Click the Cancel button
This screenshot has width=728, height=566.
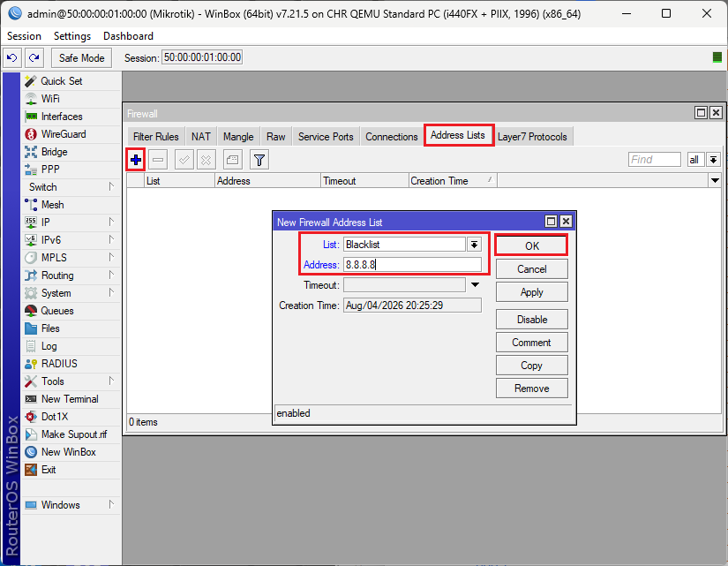(x=531, y=269)
